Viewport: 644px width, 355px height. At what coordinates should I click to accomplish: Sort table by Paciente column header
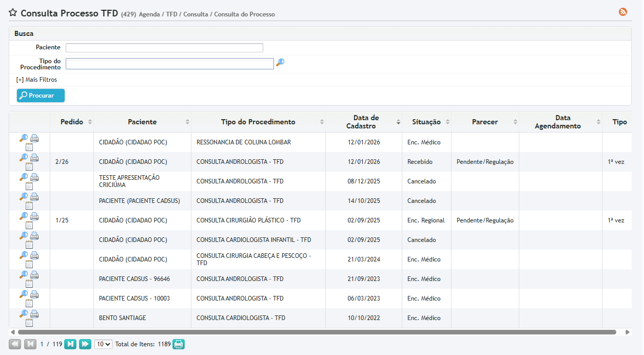pyautogui.click(x=142, y=122)
